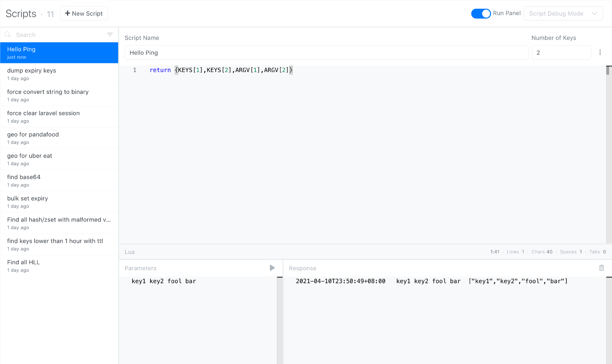Click the Script Name input field

pos(326,53)
